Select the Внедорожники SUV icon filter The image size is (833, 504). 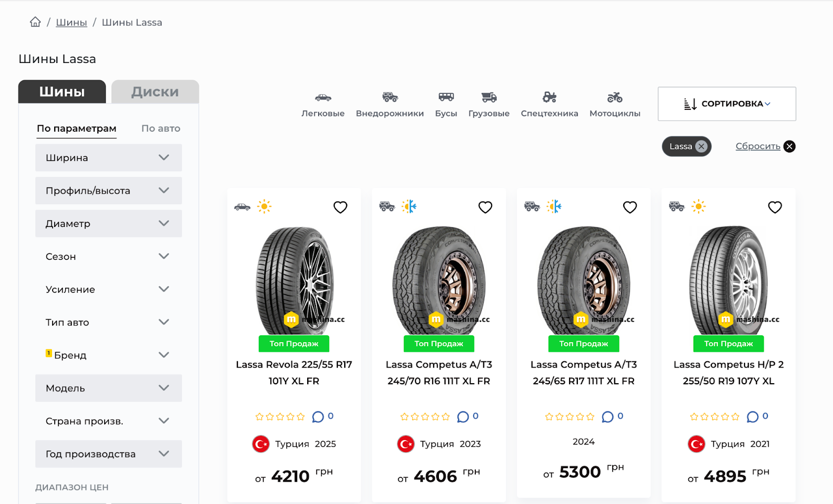coord(389,97)
